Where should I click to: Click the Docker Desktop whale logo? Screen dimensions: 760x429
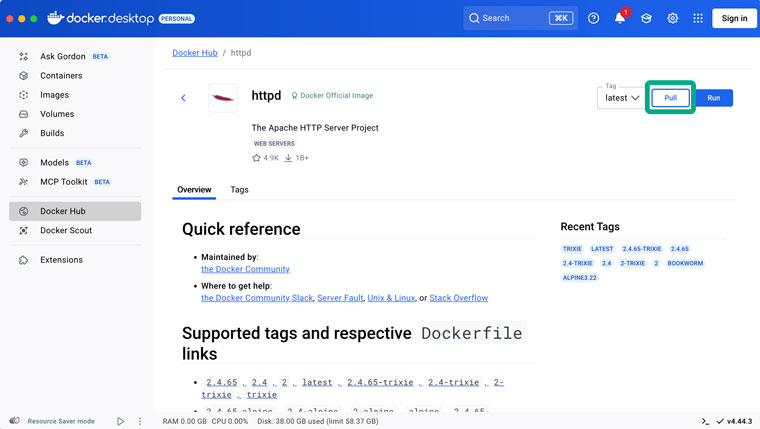pos(55,18)
